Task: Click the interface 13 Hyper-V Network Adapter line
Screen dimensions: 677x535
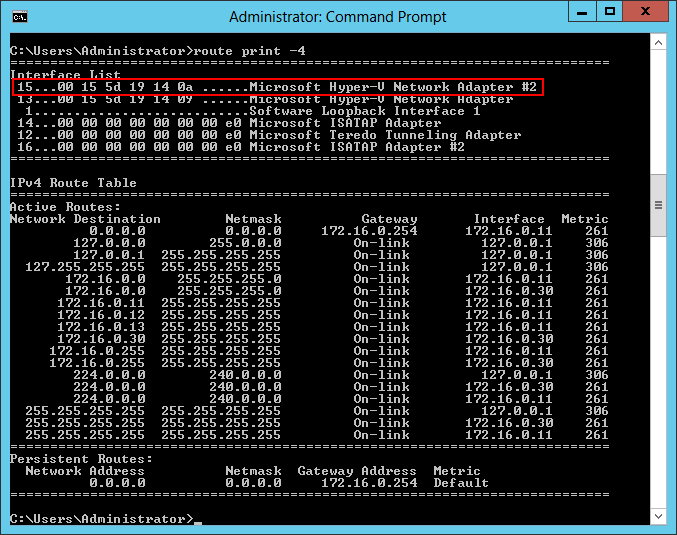Action: (x=265, y=99)
